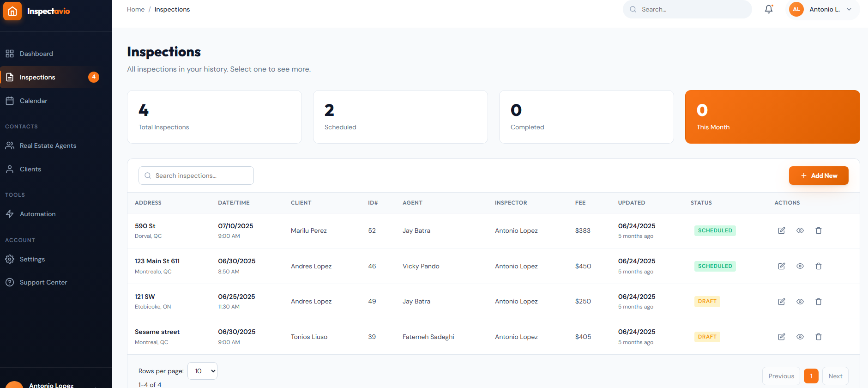
Task: Open Dashboard in the sidebar
Action: tap(56, 54)
